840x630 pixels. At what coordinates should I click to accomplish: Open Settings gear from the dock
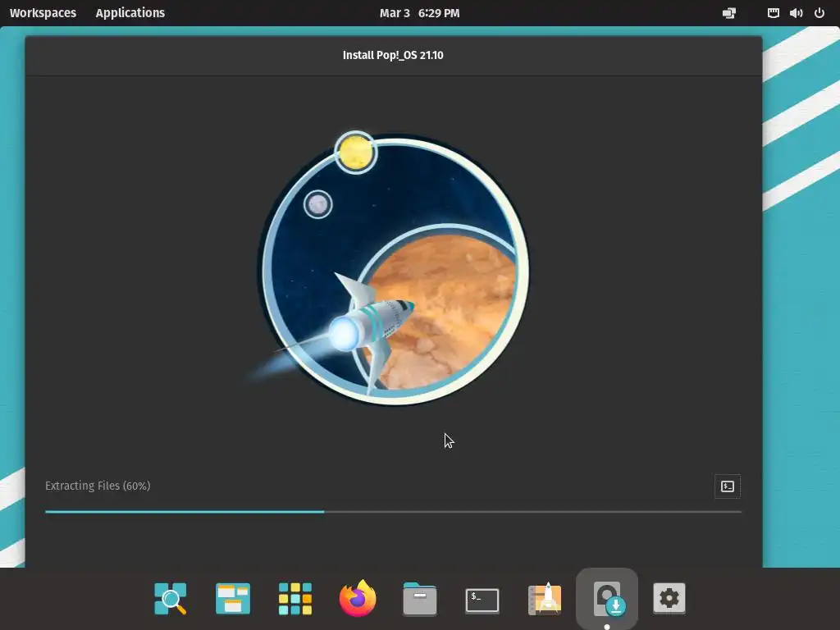tap(669, 598)
